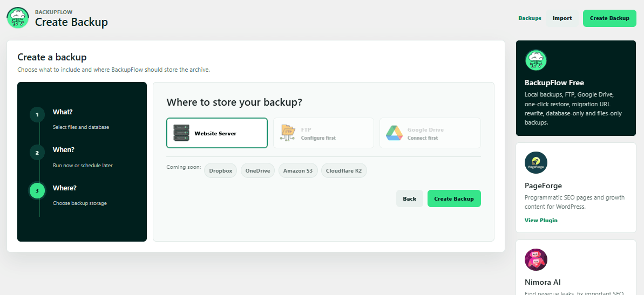The height and width of the screenshot is (295, 644).
Task: Open PageForge View Plugin link
Action: [541, 221]
